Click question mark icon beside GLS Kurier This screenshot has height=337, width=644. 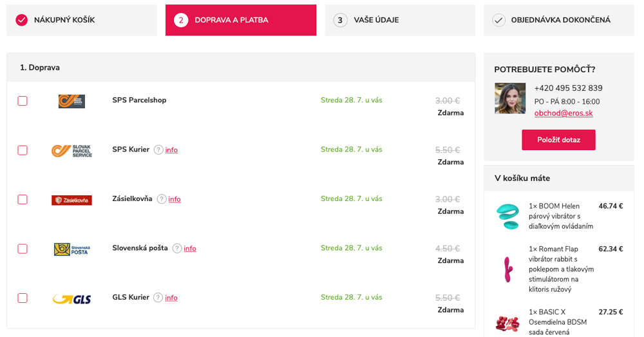pyautogui.click(x=158, y=298)
